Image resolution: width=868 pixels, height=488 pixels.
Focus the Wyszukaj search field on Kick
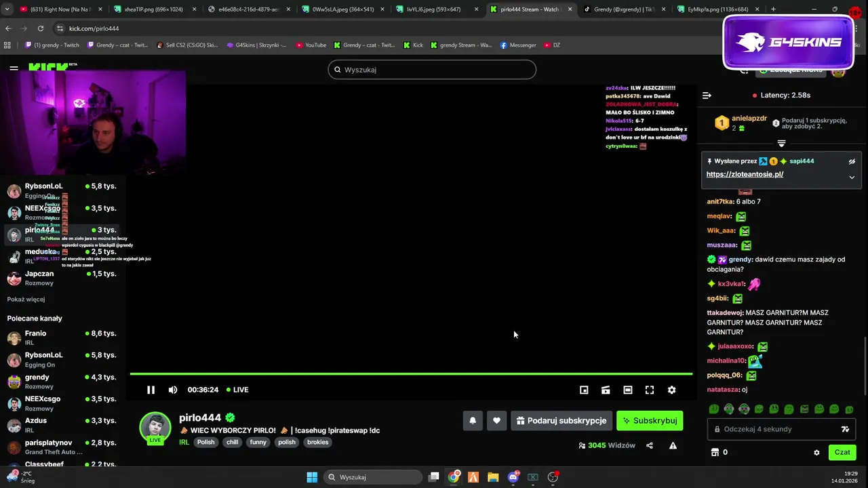pyautogui.click(x=432, y=70)
